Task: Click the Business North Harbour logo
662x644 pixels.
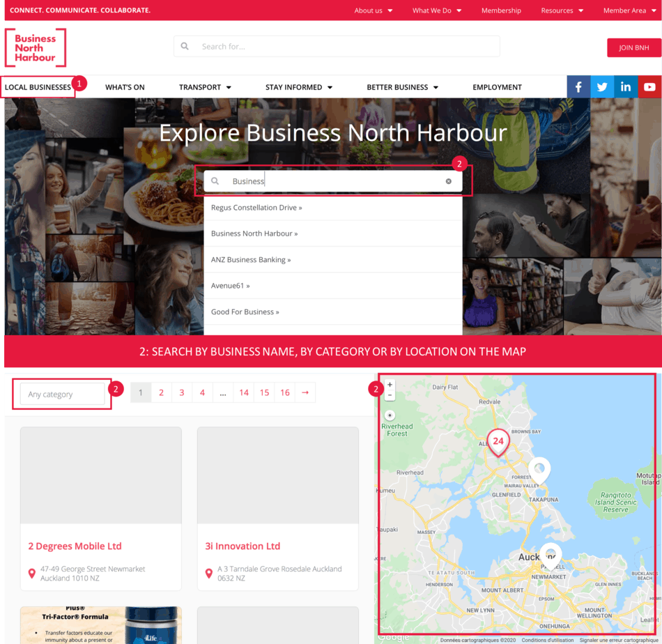Action: coord(36,47)
